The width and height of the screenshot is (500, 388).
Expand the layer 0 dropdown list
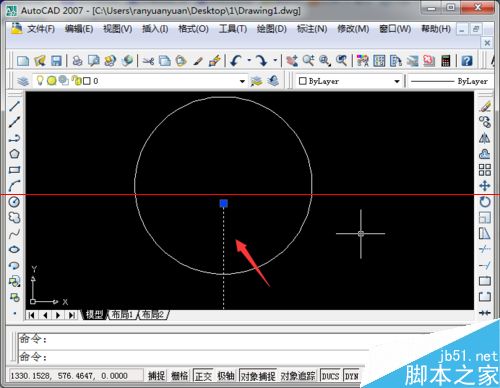(x=242, y=81)
